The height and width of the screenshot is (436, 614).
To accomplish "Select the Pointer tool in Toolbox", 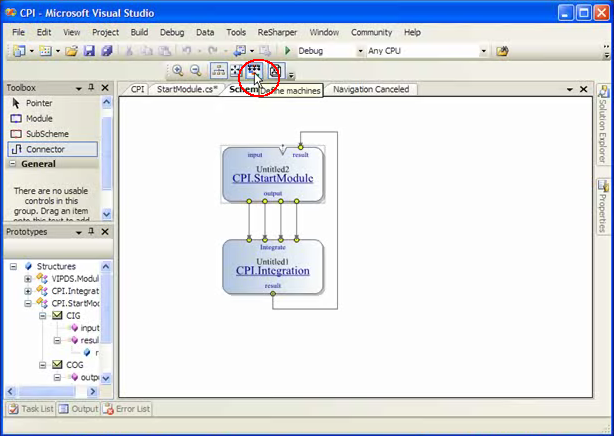I will [52, 103].
